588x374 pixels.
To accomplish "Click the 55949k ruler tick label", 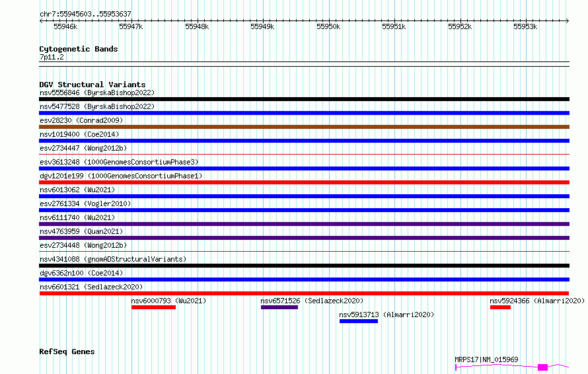I will (262, 26).
